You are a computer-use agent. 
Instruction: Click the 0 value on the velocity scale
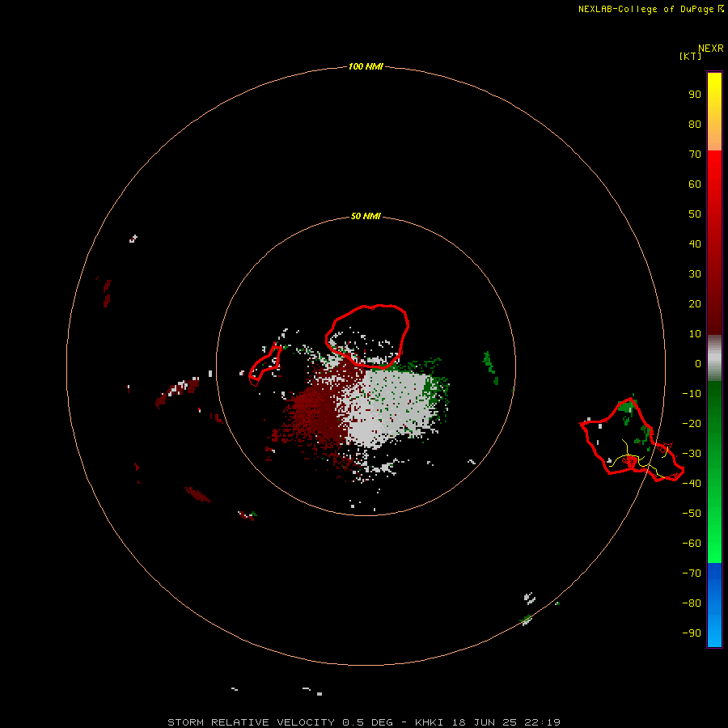click(698, 363)
